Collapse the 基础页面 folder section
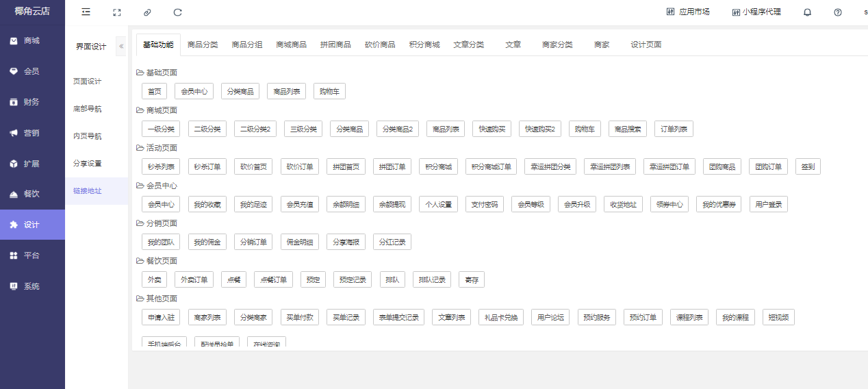This screenshot has width=868, height=389. 140,73
